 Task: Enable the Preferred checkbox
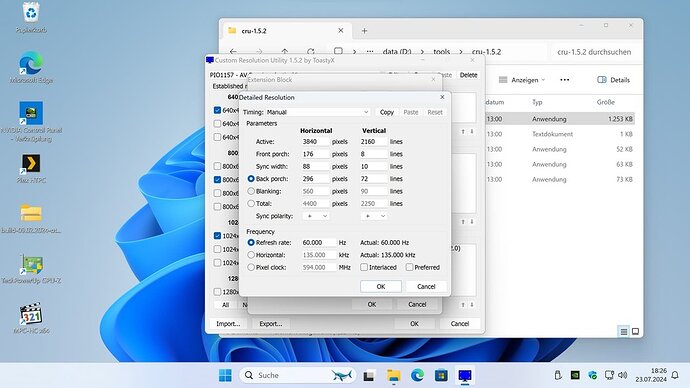tap(409, 267)
